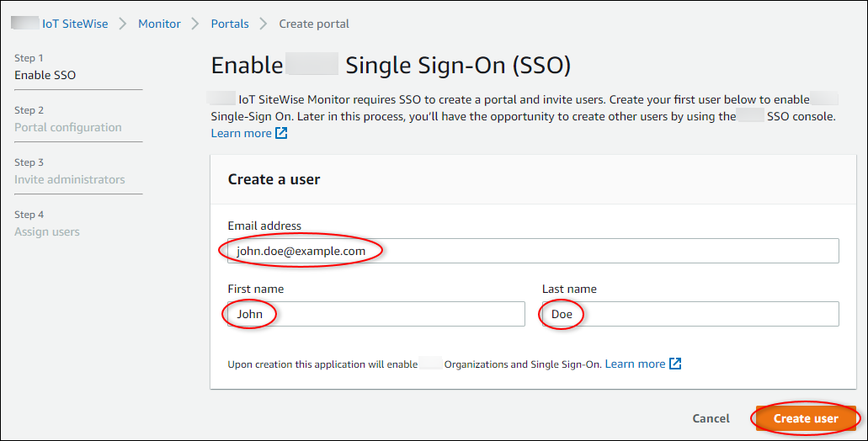Select the Portal configuration step

pyautogui.click(x=68, y=127)
